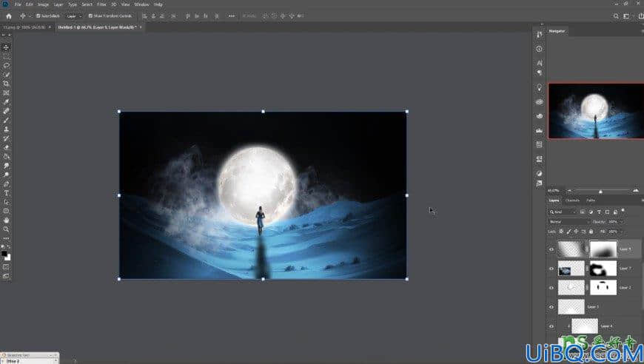Hide Layer 4 with its eye icon
This screenshot has height=364, width=644.
tap(551, 326)
